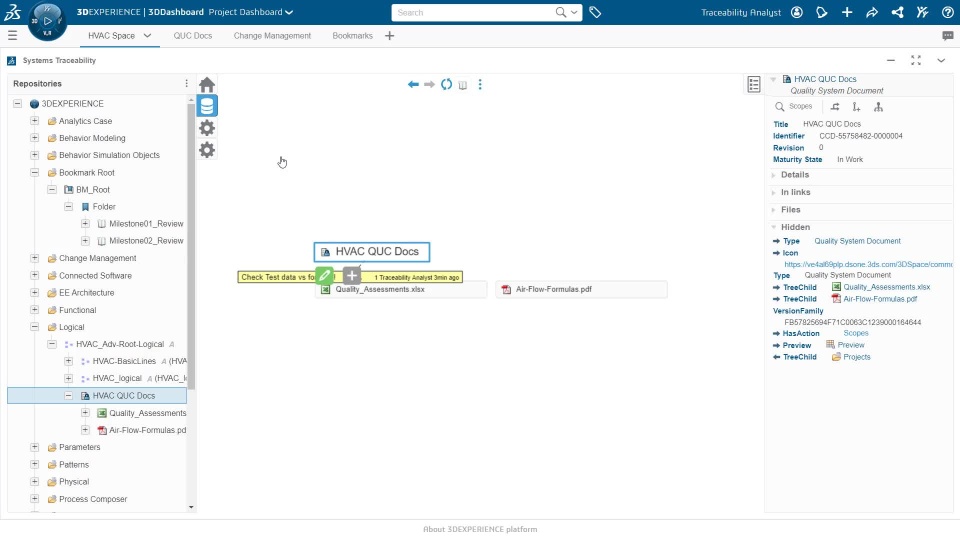Click the tag icon next to search
This screenshot has width=960, height=540.
point(595,12)
